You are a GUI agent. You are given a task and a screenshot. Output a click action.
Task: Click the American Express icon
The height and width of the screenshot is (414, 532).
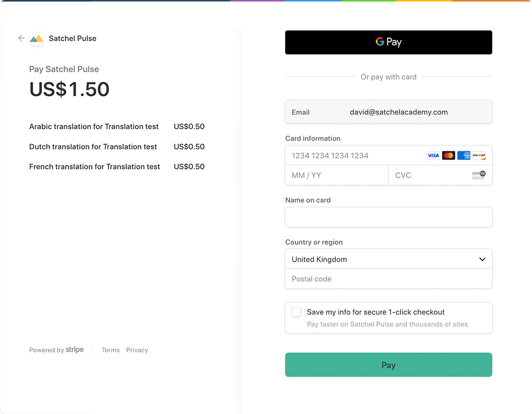click(x=463, y=156)
